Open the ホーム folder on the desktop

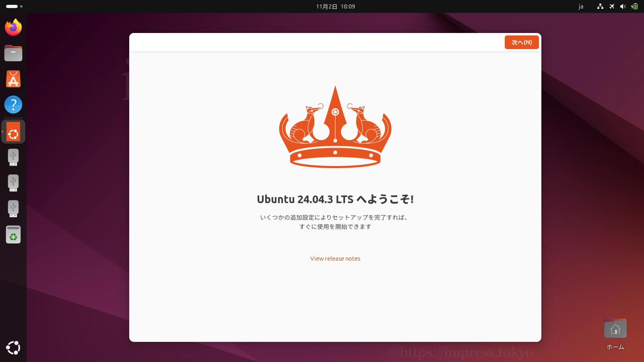[615, 334]
